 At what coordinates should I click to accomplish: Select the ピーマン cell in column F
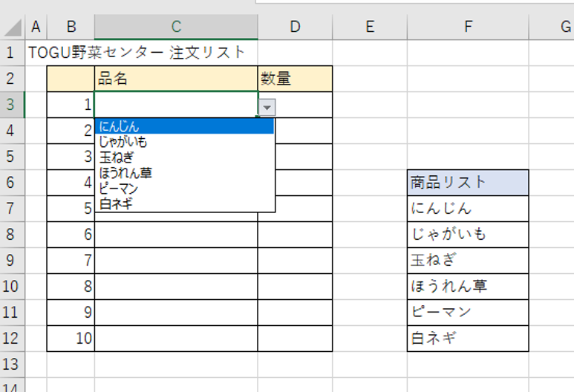click(468, 313)
